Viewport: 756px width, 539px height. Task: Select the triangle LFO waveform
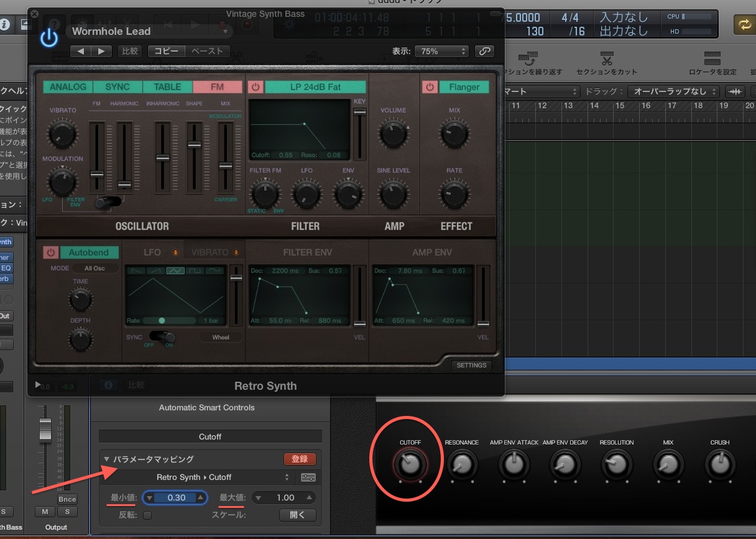tap(176, 270)
